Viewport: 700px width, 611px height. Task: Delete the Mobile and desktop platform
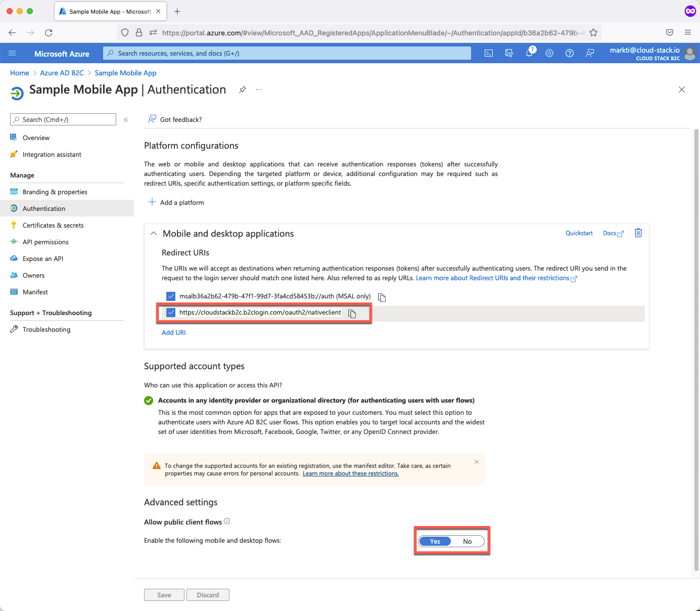pos(638,233)
